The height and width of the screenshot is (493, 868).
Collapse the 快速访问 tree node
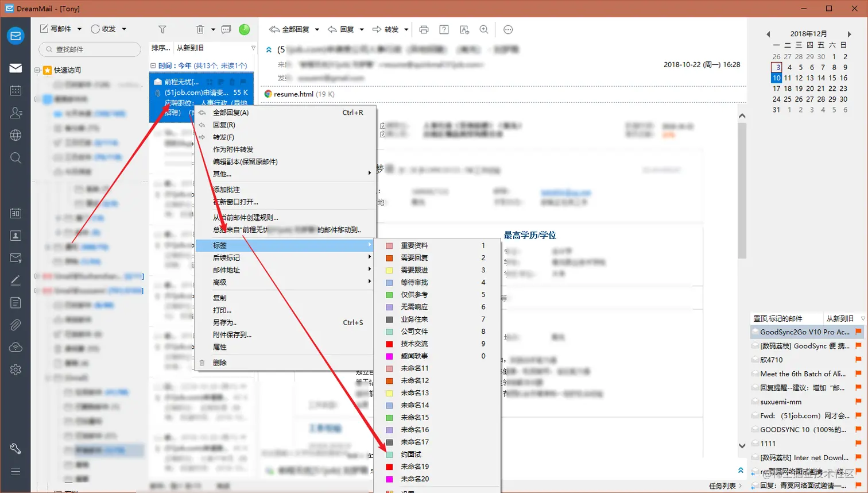[x=37, y=70]
